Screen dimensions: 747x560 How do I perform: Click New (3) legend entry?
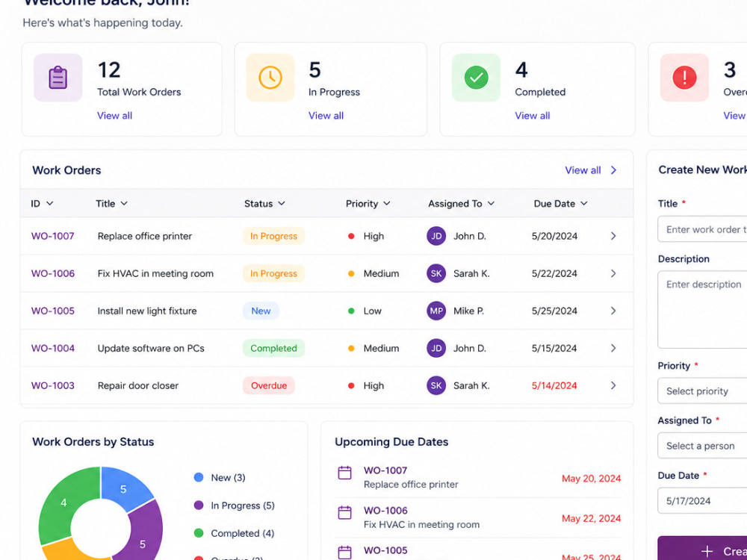[x=220, y=478]
